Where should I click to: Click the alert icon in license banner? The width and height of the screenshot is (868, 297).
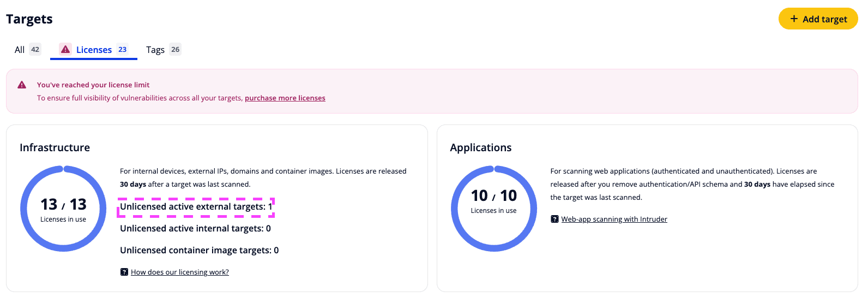click(22, 85)
